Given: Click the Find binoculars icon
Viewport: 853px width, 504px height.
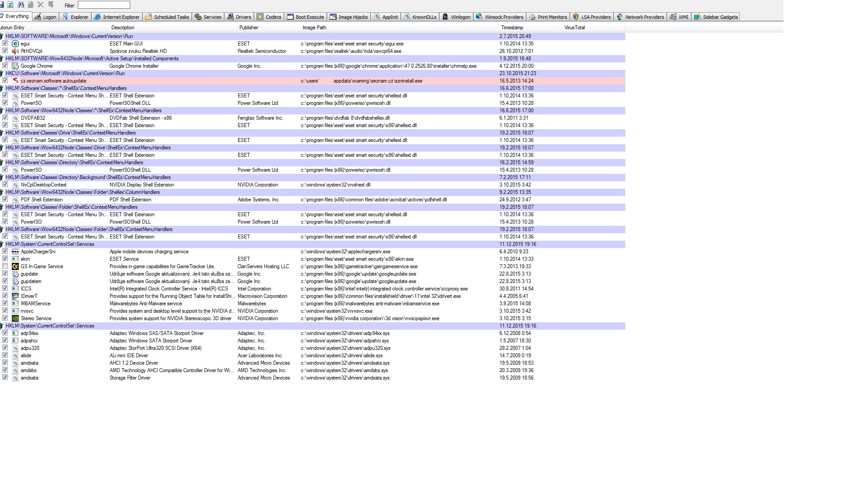Looking at the screenshot, I should (21, 5).
